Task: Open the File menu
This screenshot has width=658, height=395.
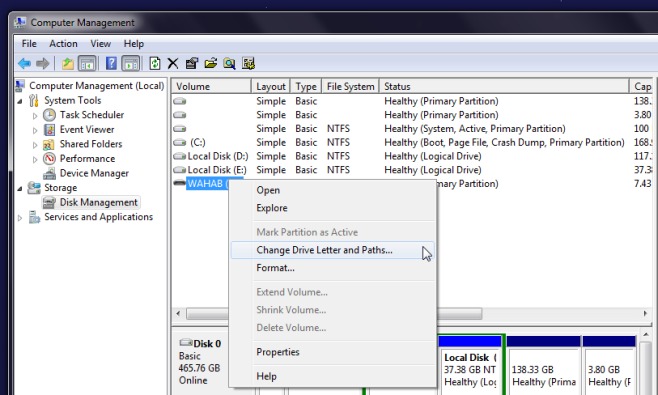Action: (x=29, y=44)
